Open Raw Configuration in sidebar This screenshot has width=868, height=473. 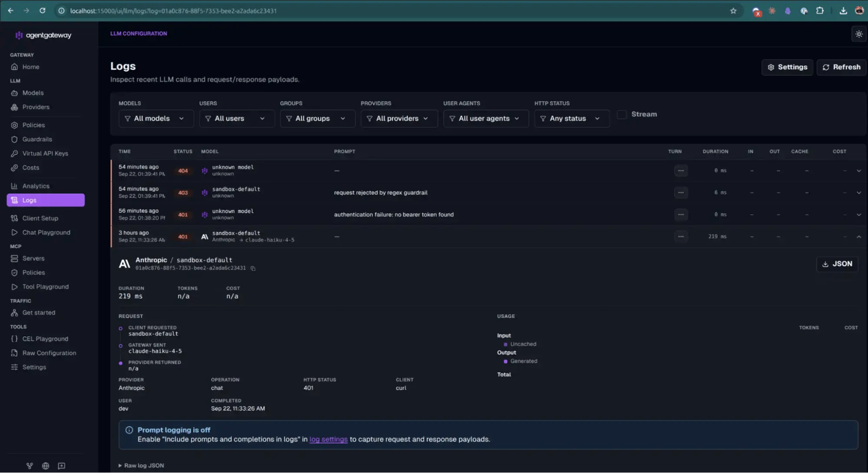(46, 353)
